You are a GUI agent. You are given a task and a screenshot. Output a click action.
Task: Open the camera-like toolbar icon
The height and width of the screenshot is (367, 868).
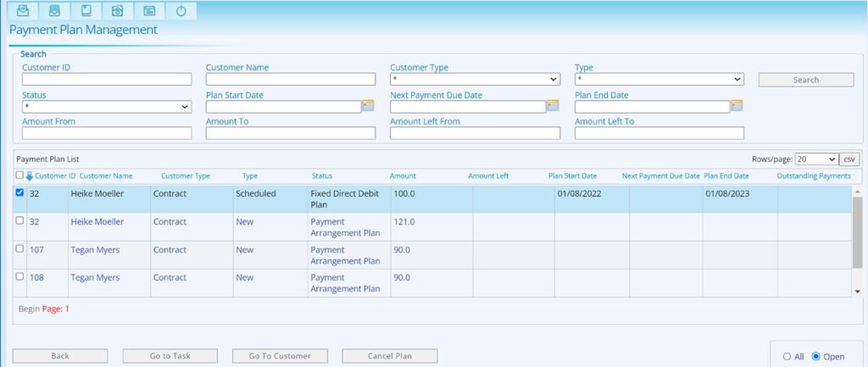117,10
